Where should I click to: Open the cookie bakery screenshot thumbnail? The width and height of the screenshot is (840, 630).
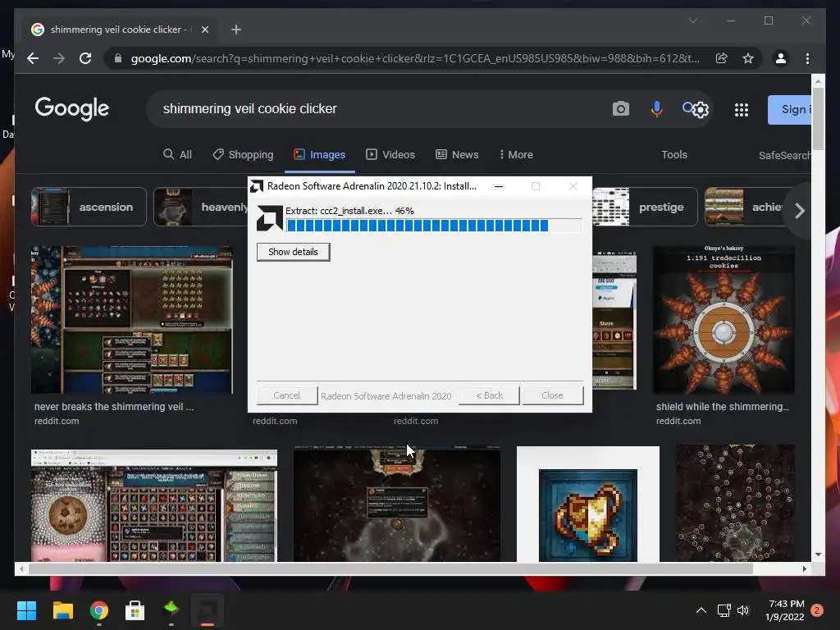point(154,505)
